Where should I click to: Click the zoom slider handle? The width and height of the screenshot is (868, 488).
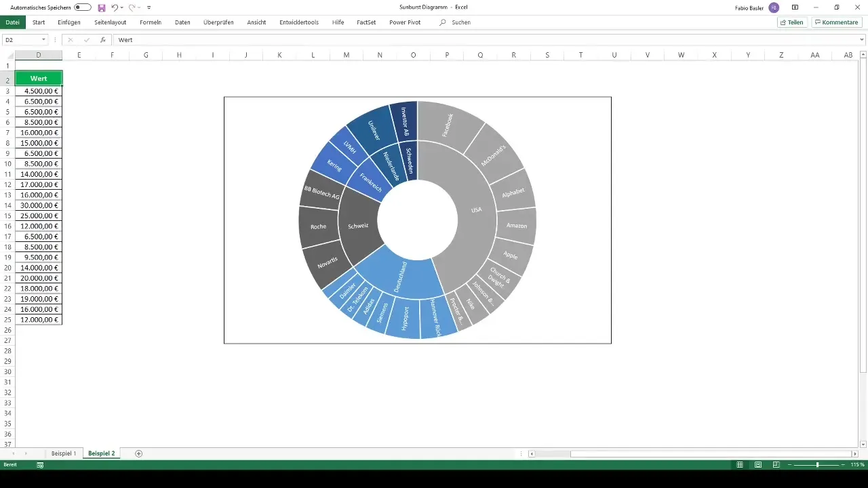818,465
